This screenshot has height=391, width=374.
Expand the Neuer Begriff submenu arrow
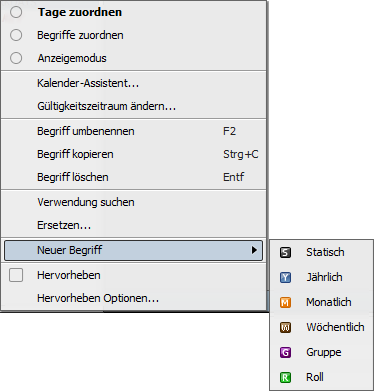click(x=254, y=250)
